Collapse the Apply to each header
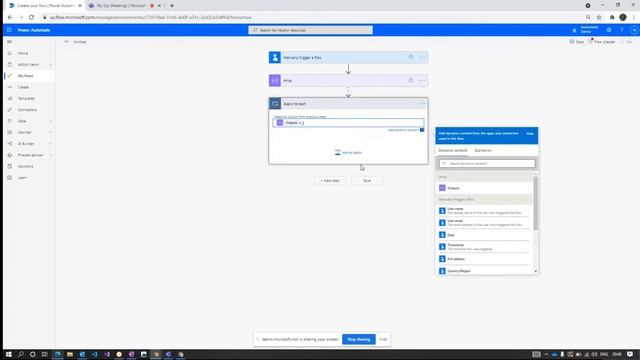The width and height of the screenshot is (640, 360). [348, 104]
